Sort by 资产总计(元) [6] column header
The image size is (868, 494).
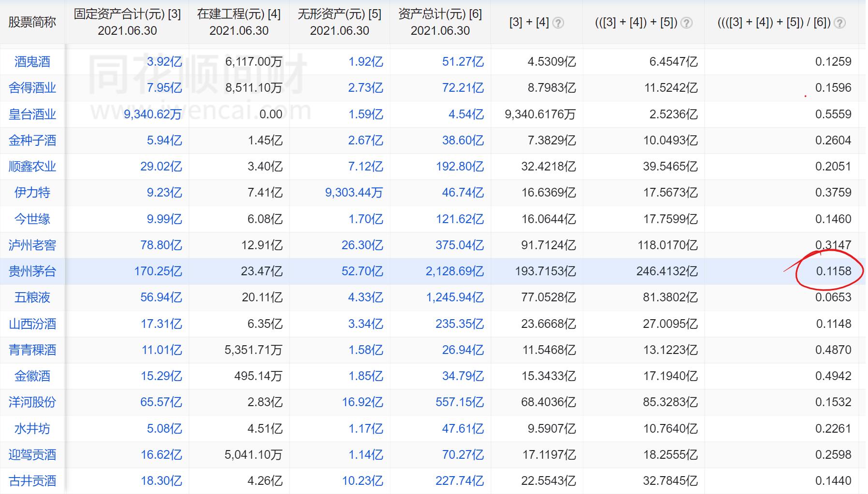point(440,22)
